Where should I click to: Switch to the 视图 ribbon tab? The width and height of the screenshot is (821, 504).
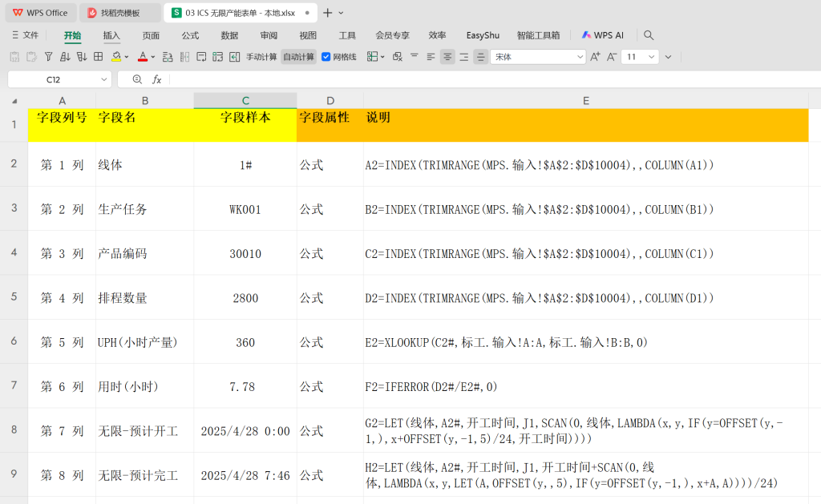[x=308, y=35]
